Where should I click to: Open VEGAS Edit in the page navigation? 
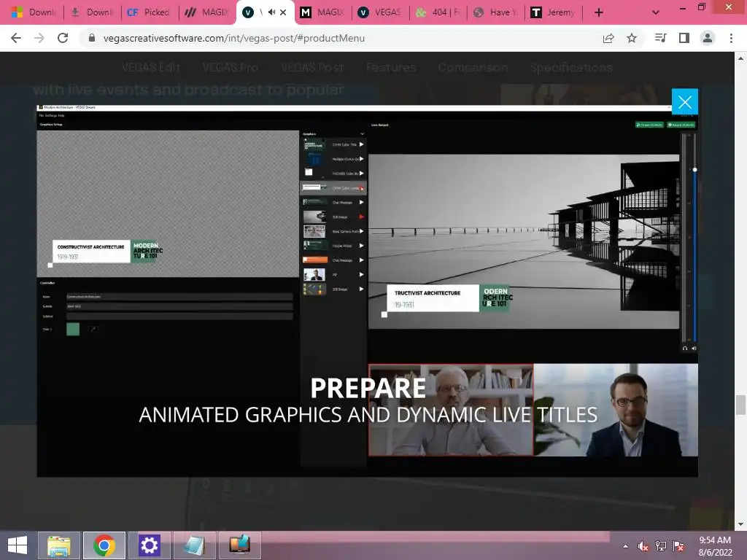[x=150, y=68]
